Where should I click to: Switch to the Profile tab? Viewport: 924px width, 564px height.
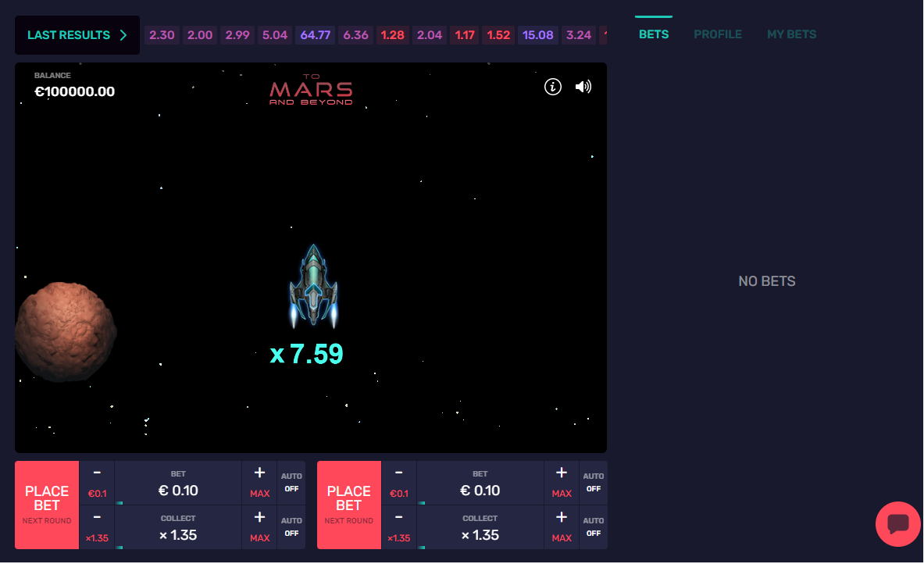[718, 34]
